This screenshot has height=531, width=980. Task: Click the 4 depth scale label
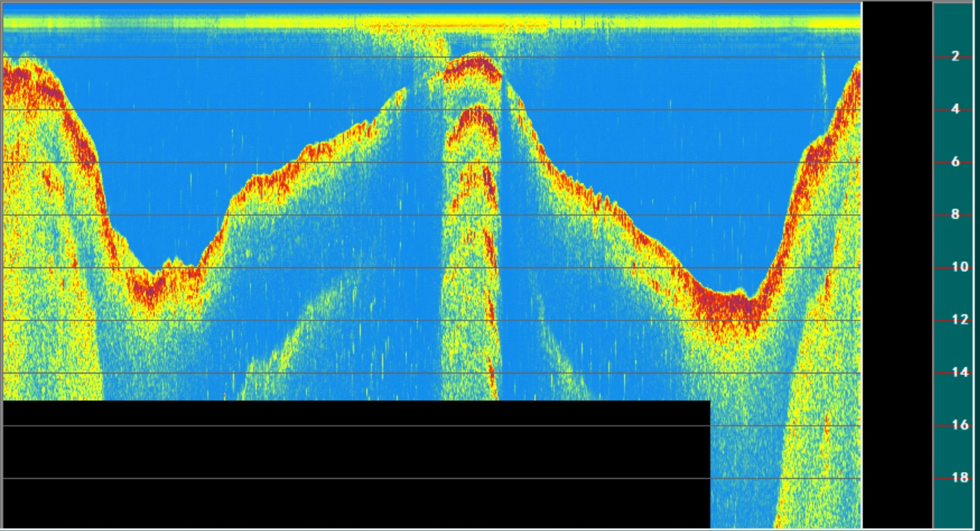(955, 109)
